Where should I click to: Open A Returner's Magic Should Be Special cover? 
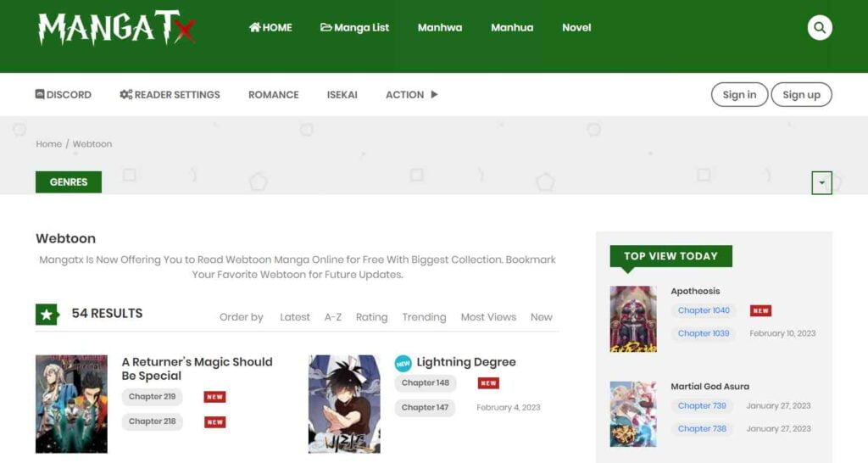point(71,404)
